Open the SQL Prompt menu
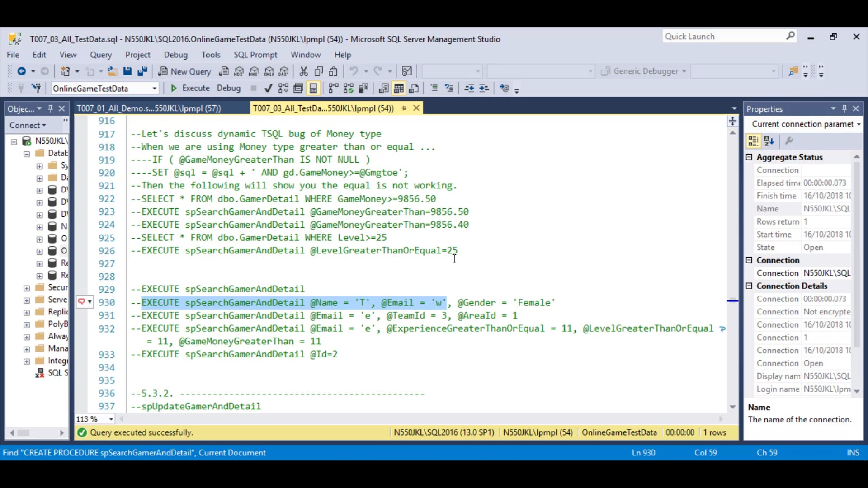Image resolution: width=868 pixels, height=488 pixels. pyautogui.click(x=255, y=55)
